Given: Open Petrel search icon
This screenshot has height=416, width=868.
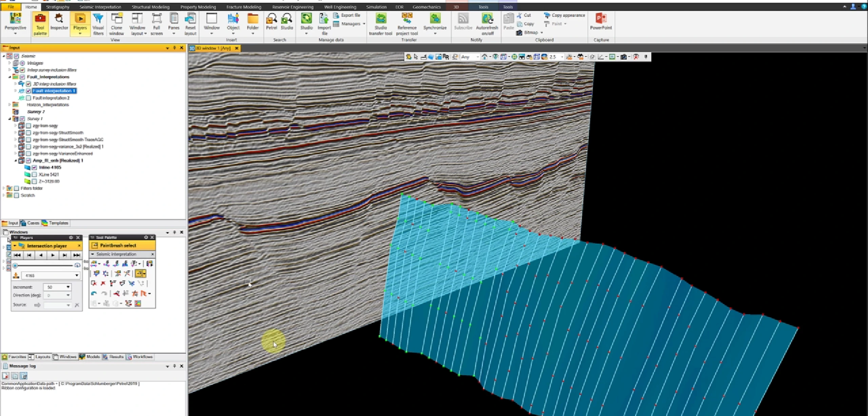Looking at the screenshot, I should pyautogui.click(x=271, y=22).
